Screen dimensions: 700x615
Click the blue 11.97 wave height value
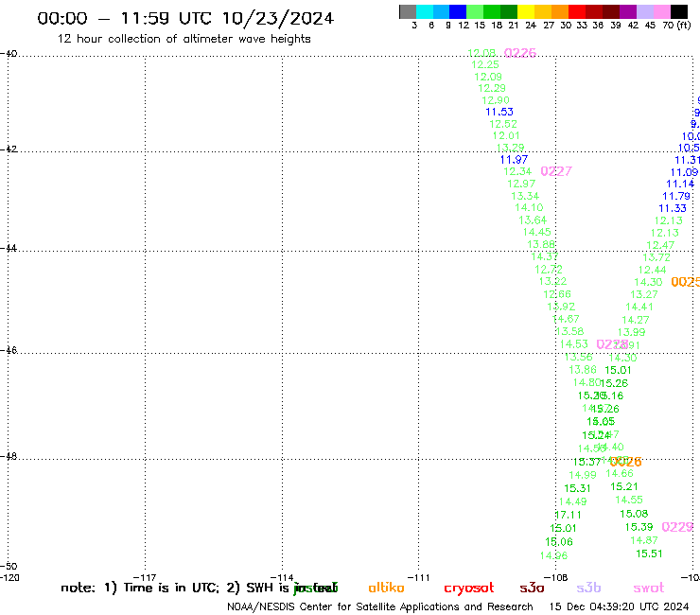pos(514,160)
